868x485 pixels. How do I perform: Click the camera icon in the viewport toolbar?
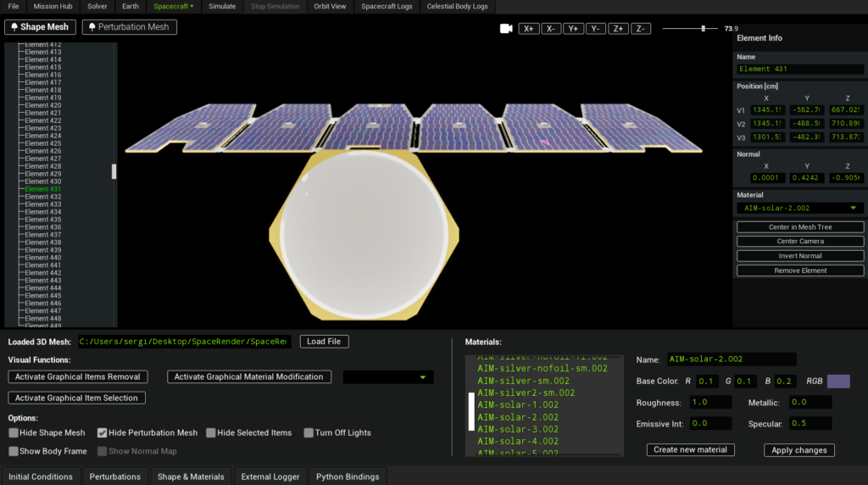tap(506, 29)
